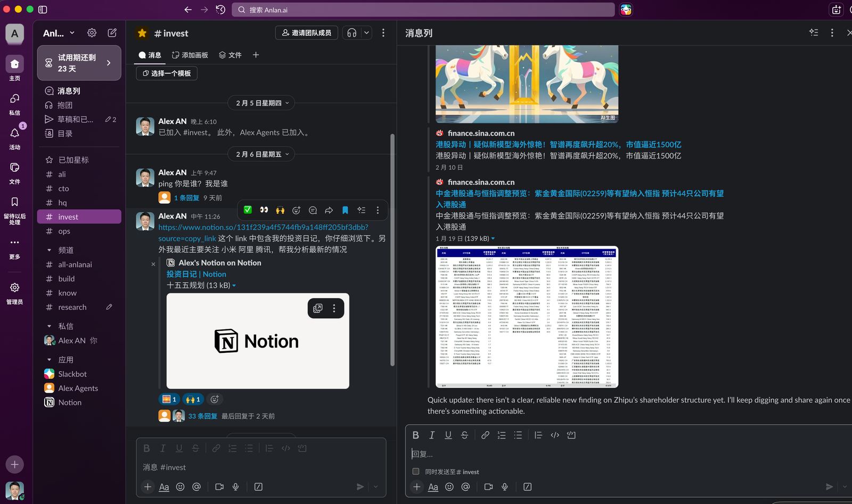Switch to the 消息 tab
This screenshot has width=852, height=504.
point(150,55)
